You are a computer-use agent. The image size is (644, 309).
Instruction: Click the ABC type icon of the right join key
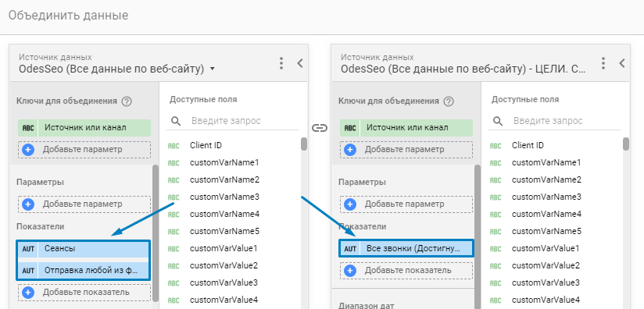[x=350, y=128]
